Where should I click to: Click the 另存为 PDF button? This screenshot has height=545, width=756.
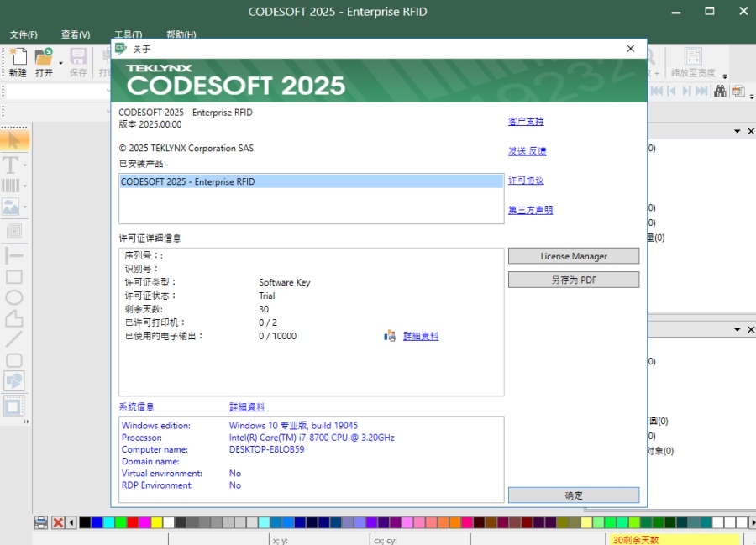574,280
